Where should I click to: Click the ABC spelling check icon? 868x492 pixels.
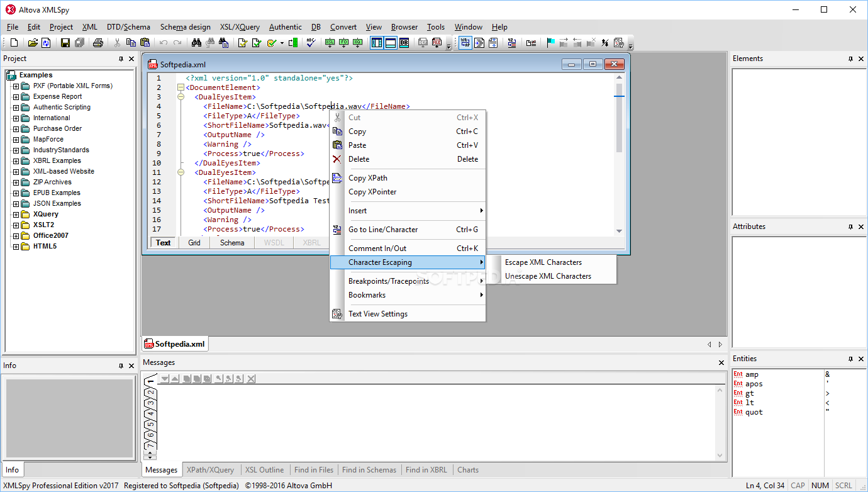click(311, 43)
